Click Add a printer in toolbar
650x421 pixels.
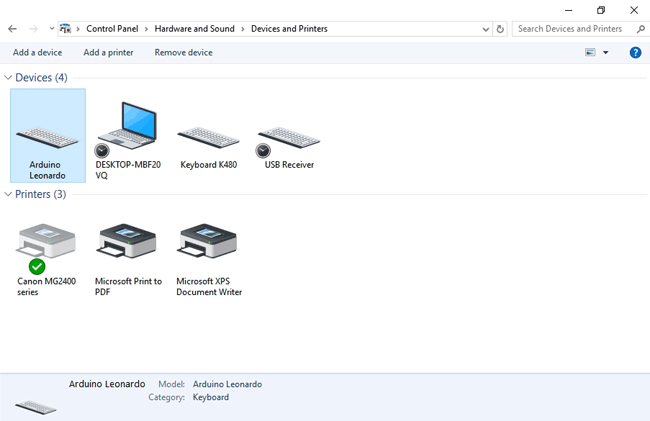pos(108,52)
